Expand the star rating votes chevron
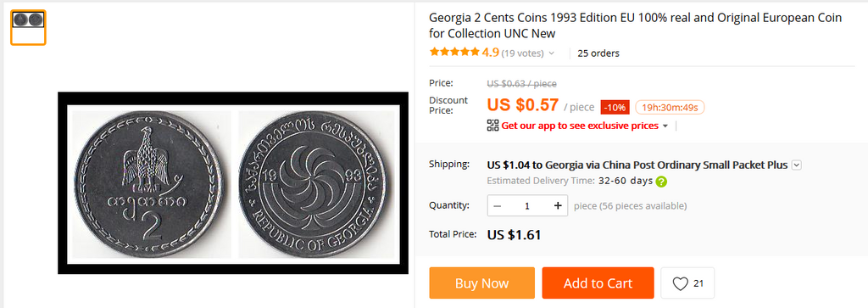 coord(551,53)
